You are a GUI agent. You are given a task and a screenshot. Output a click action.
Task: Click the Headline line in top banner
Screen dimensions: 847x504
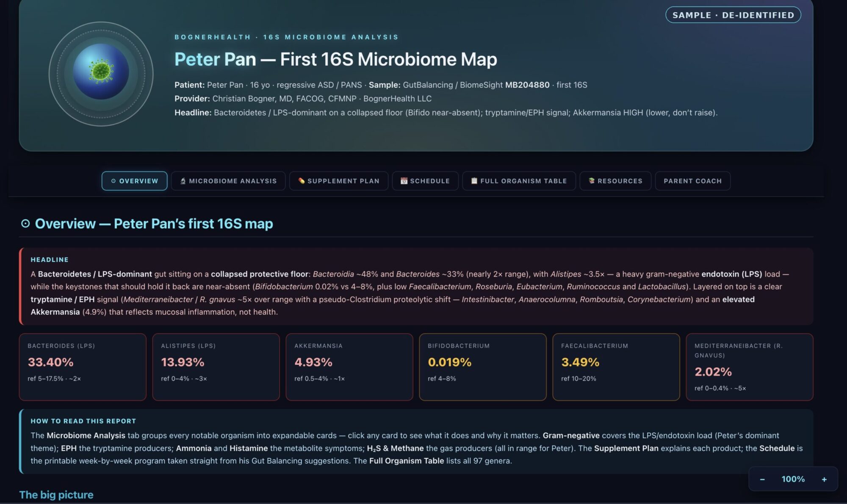(446, 113)
